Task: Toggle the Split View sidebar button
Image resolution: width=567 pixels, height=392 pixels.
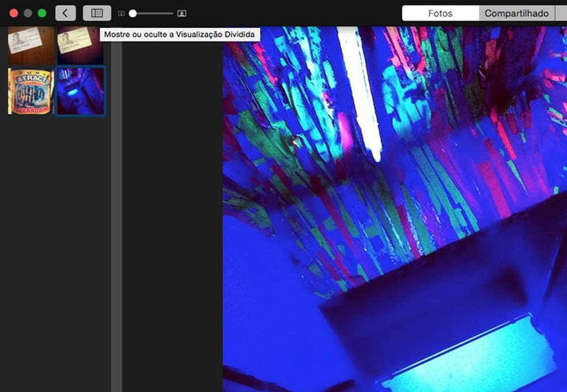Action: point(97,13)
